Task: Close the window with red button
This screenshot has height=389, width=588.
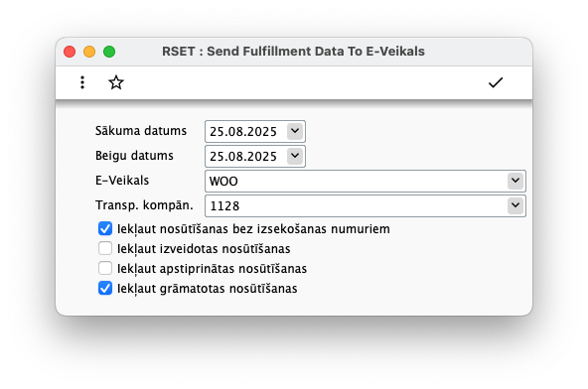Action: 70,52
